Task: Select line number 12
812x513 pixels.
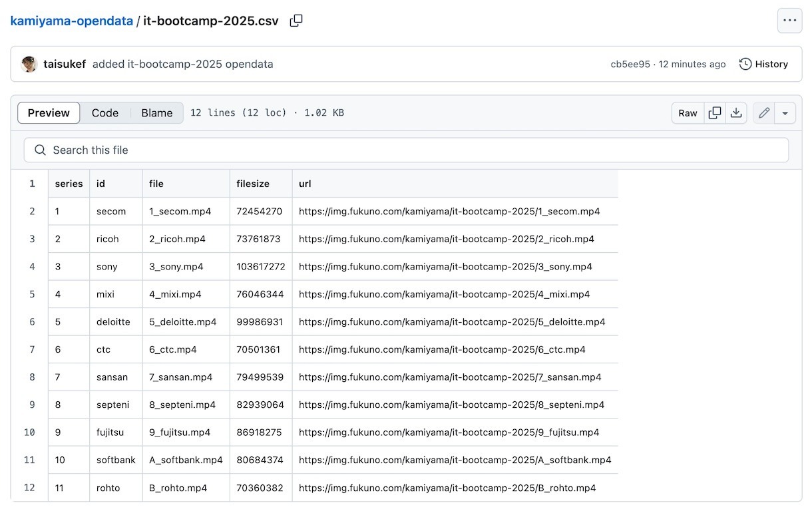Action: [29, 488]
